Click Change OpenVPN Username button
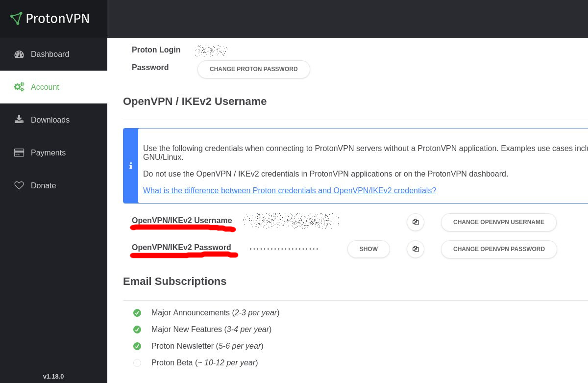 pyautogui.click(x=499, y=222)
